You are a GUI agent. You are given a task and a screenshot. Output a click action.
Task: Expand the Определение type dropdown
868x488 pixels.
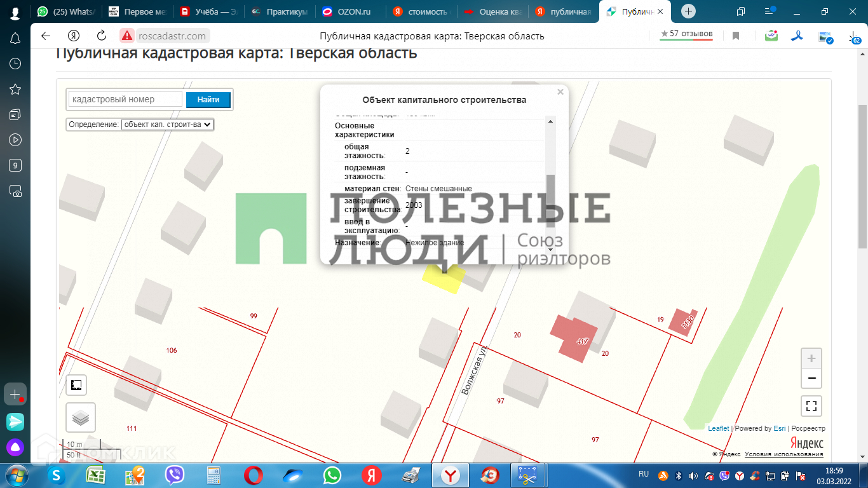[168, 125]
